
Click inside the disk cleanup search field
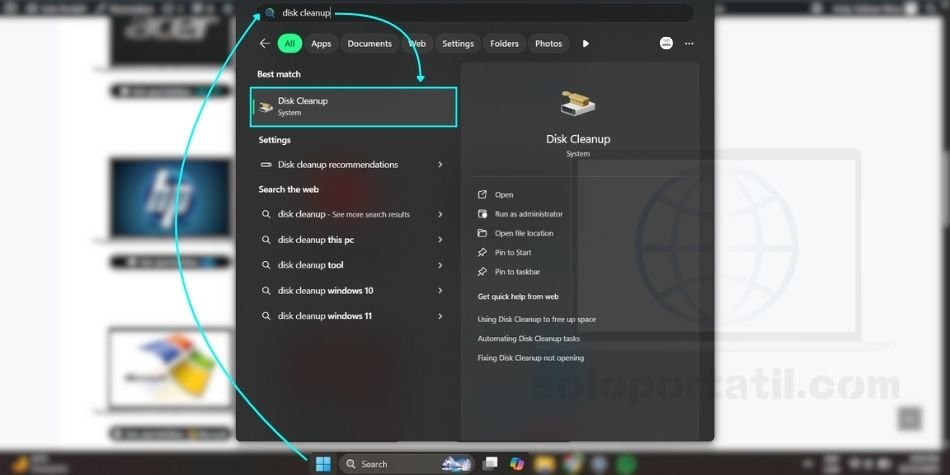pyautogui.click(x=475, y=13)
